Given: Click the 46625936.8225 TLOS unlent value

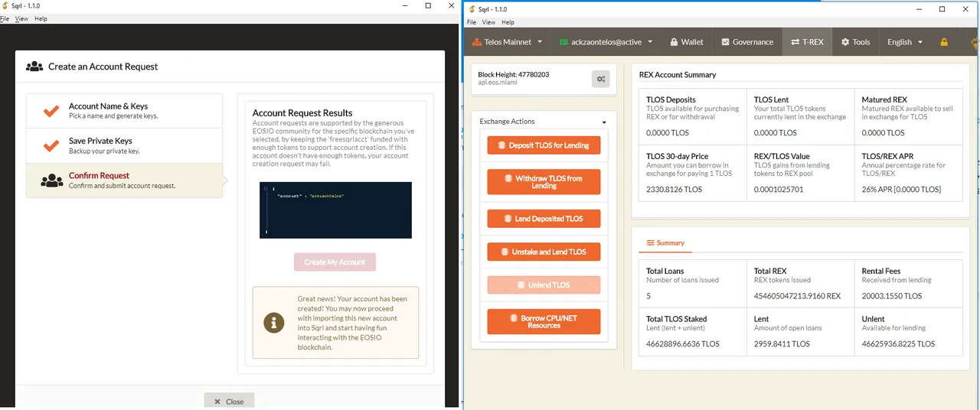Looking at the screenshot, I should pyautogui.click(x=898, y=344).
